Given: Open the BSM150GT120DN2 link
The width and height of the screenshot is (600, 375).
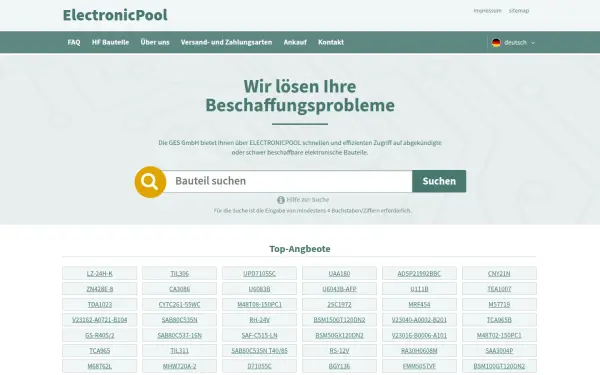Looking at the screenshot, I should coord(339,320).
